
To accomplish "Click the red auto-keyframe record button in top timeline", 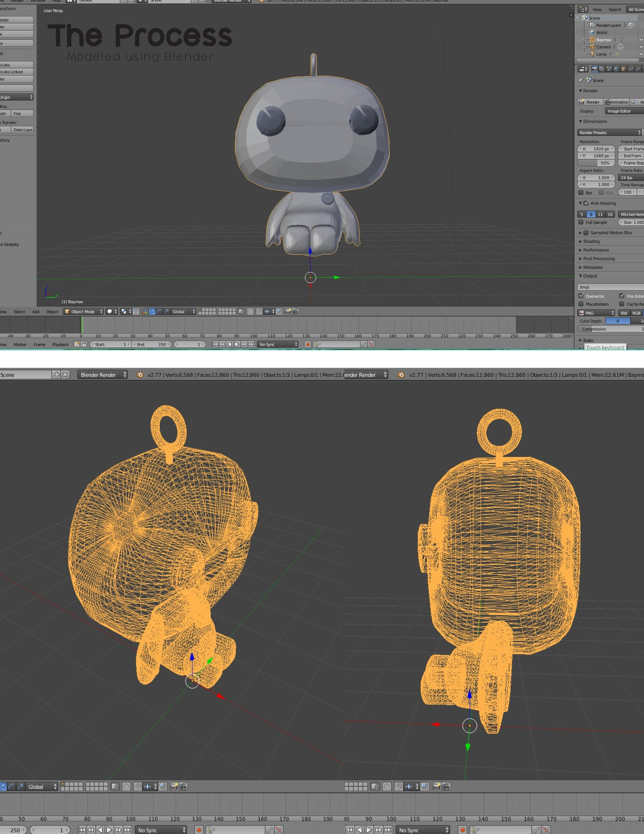I will (x=308, y=345).
